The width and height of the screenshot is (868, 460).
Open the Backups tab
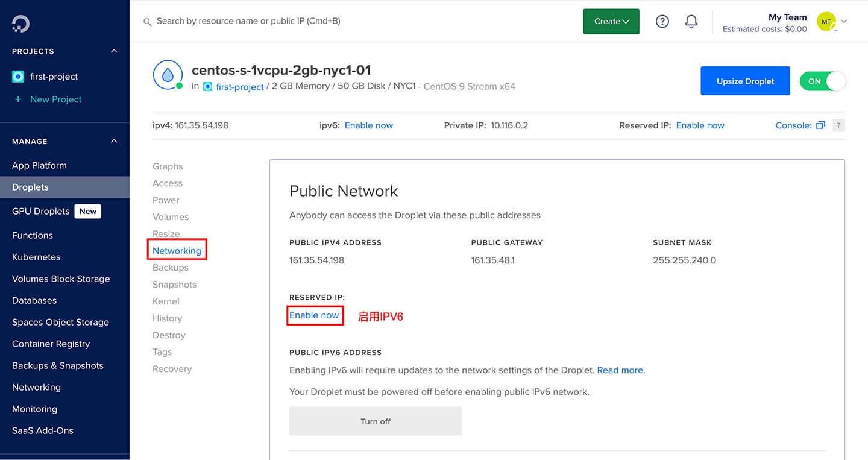[171, 268]
